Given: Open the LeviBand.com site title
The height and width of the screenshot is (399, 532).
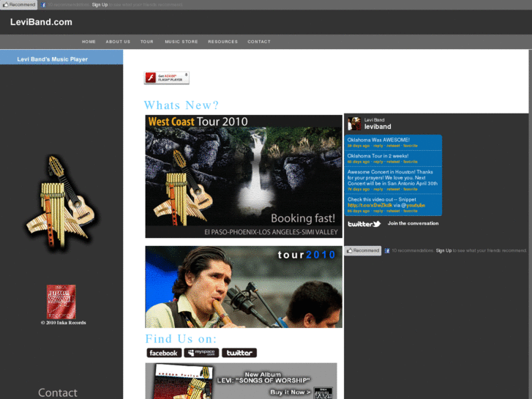Looking at the screenshot, I should tap(41, 22).
